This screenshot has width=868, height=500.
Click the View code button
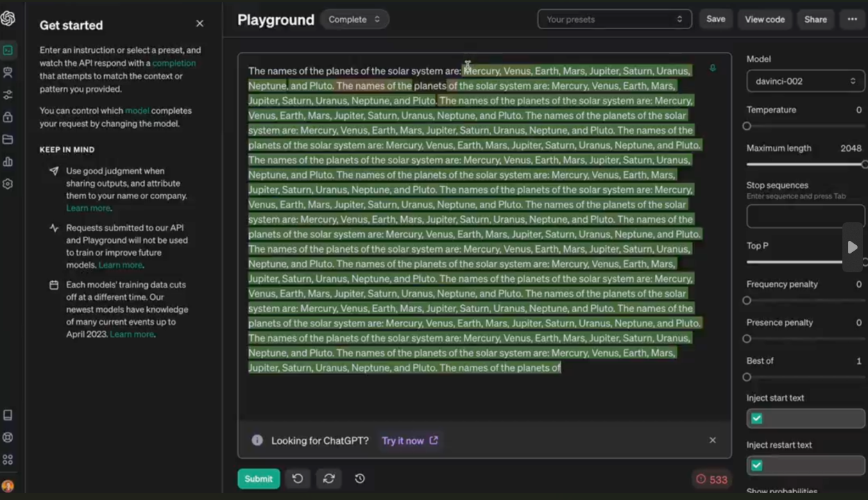[x=765, y=19]
